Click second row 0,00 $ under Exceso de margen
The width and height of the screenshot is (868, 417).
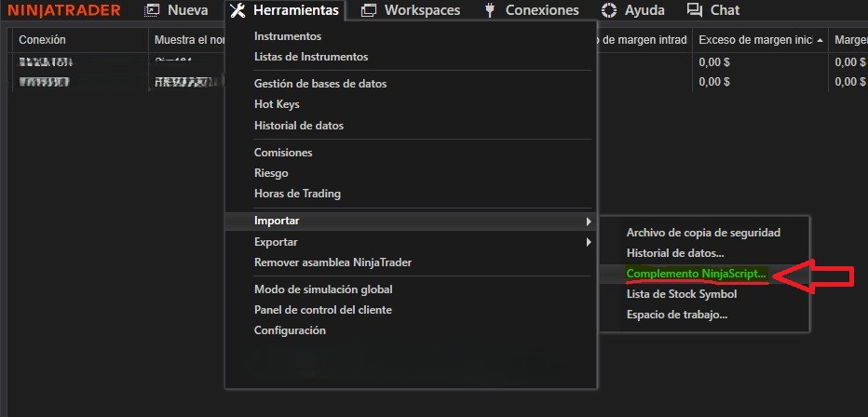[714, 82]
